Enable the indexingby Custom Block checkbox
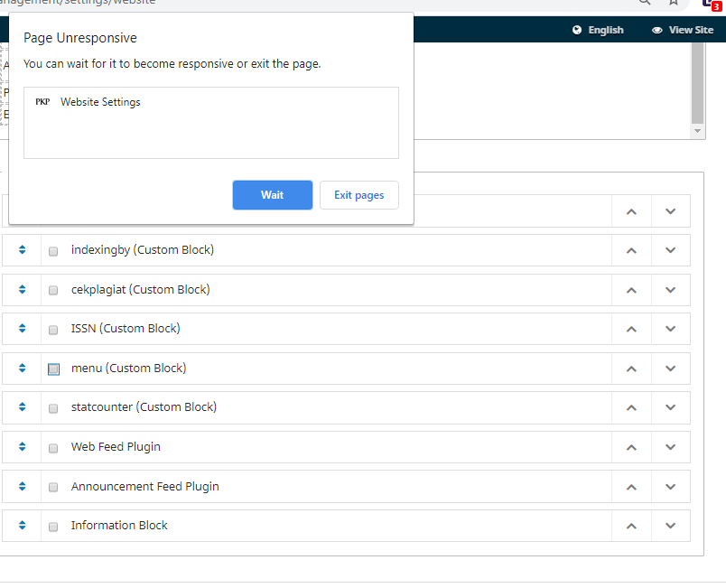 53,251
